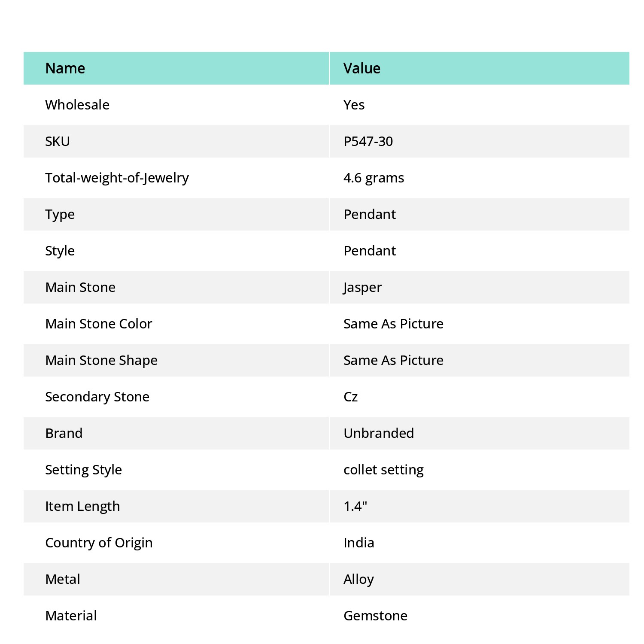Image resolution: width=644 pixels, height=644 pixels.
Task: Select the Metal value Alloy
Action: pyautogui.click(x=358, y=580)
